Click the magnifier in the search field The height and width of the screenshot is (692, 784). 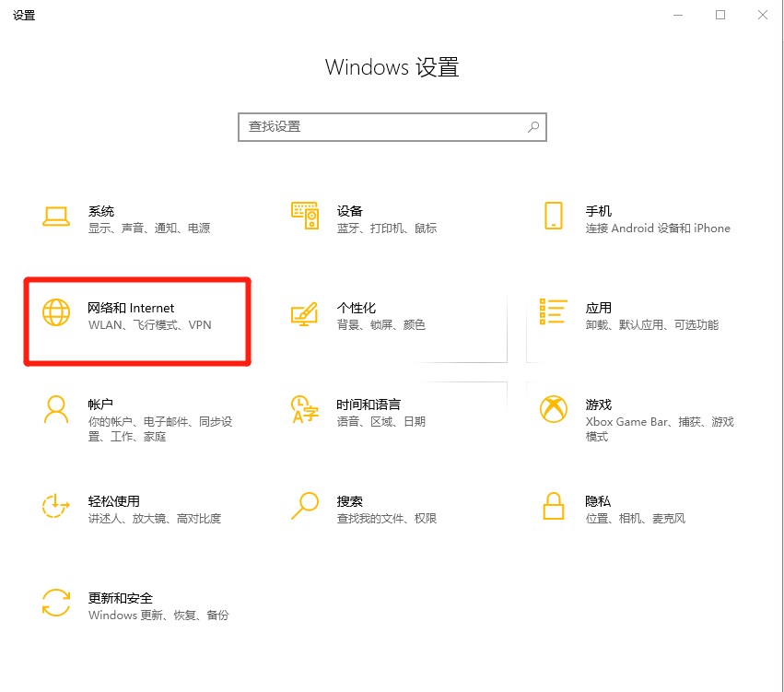tap(533, 127)
